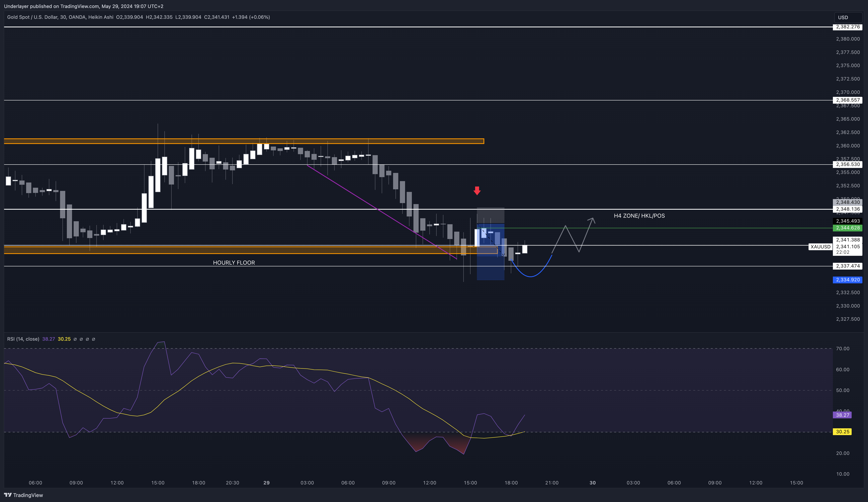Click the open value O2,339.904
The image size is (868, 502).
pos(130,17)
